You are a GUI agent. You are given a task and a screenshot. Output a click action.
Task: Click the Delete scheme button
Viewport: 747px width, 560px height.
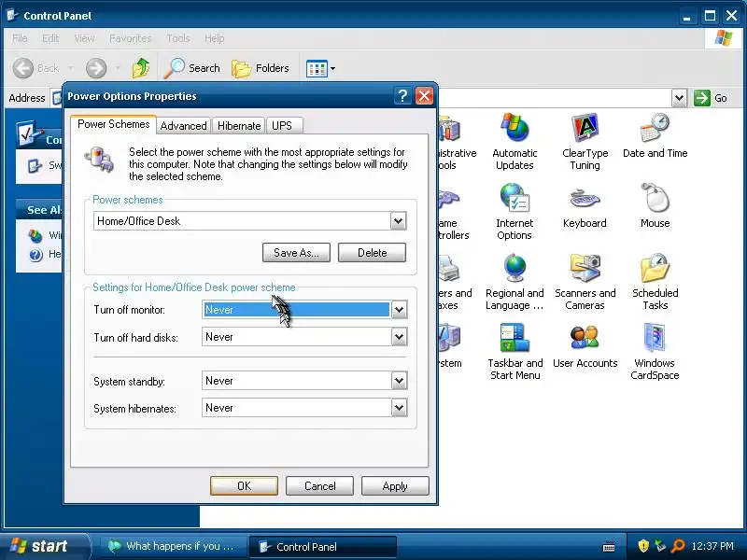point(372,253)
